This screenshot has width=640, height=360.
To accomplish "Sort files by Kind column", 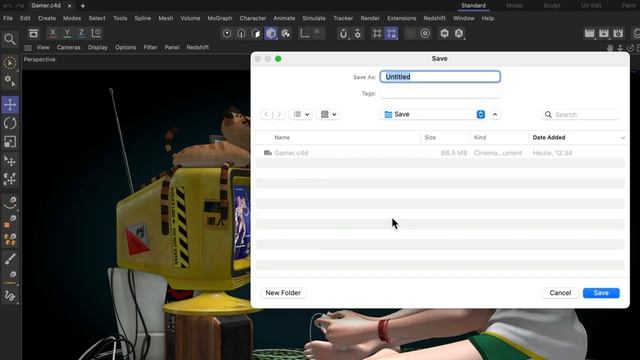I will [x=480, y=138].
